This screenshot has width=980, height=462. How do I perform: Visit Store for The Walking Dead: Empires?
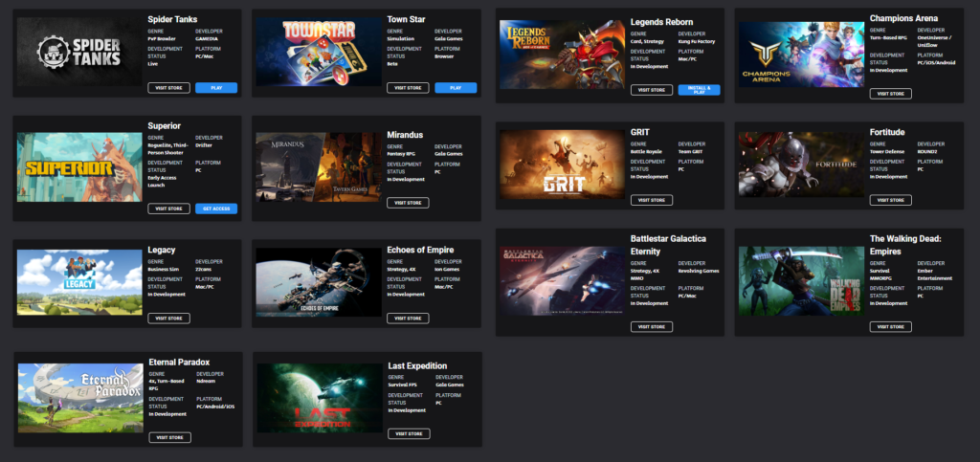coord(891,326)
